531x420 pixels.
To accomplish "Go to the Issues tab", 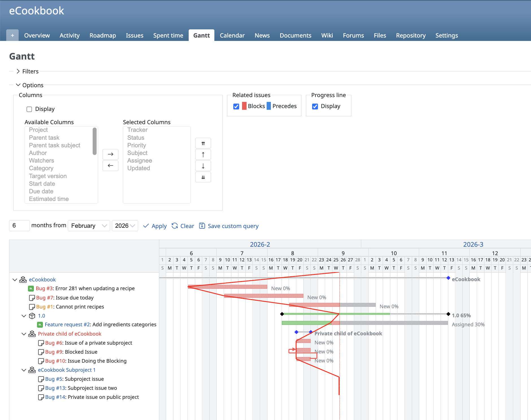I will [x=135, y=35].
